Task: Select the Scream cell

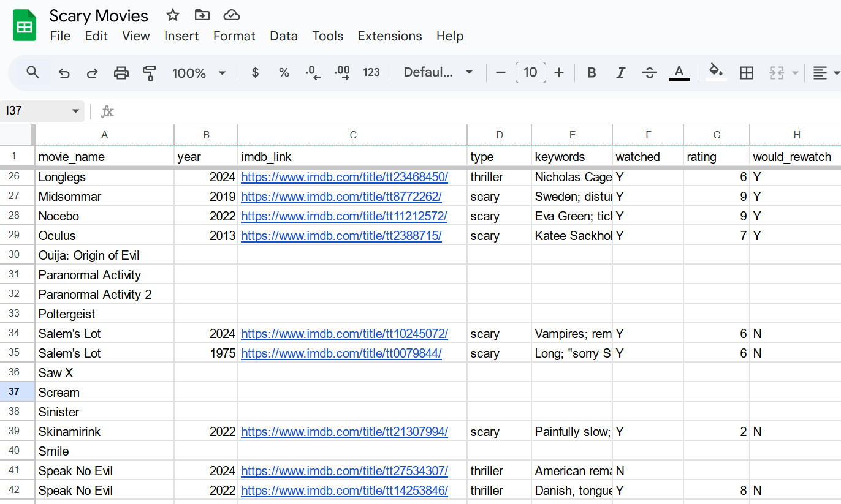Action: [105, 393]
